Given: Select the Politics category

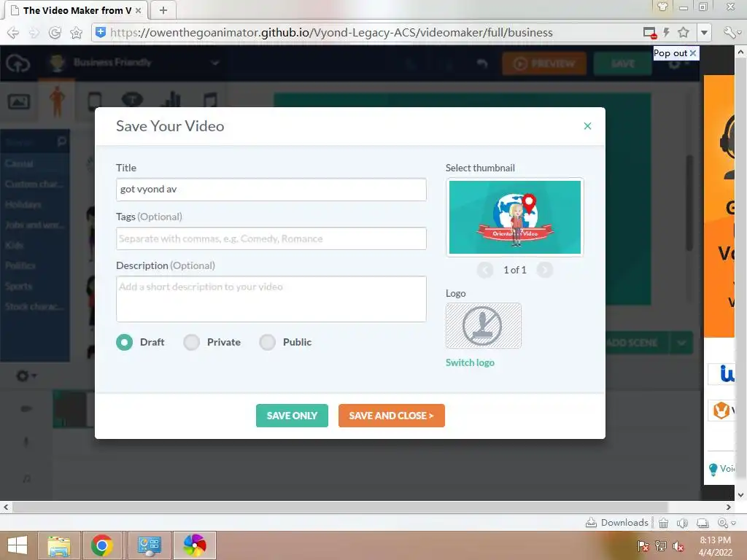Looking at the screenshot, I should pos(34,265).
